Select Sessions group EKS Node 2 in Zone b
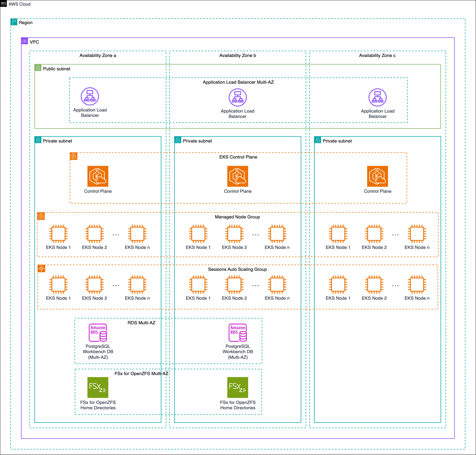 pos(234,284)
